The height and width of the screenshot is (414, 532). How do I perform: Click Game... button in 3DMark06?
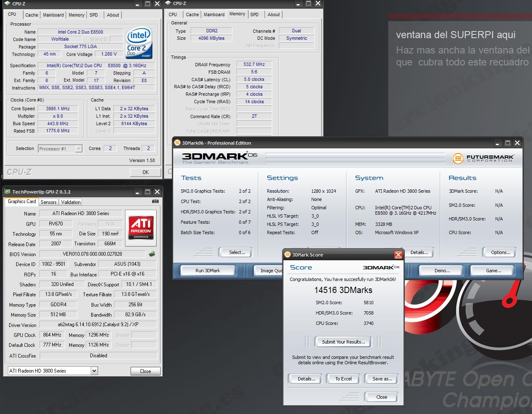(493, 271)
